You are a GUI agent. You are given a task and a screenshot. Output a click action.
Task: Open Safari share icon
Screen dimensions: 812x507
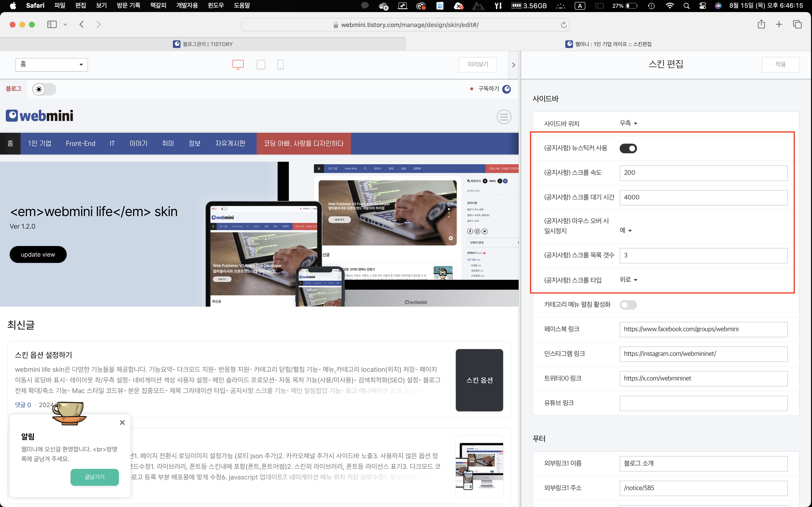(x=761, y=24)
